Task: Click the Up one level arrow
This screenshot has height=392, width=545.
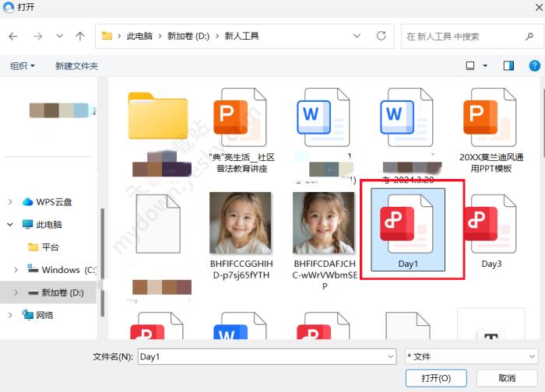Action: point(80,36)
